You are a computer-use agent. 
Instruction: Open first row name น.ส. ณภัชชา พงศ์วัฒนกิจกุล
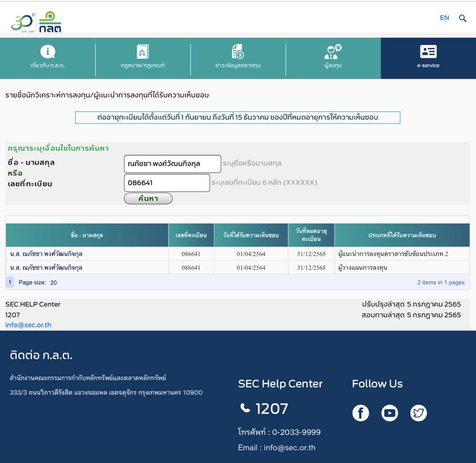(46, 254)
